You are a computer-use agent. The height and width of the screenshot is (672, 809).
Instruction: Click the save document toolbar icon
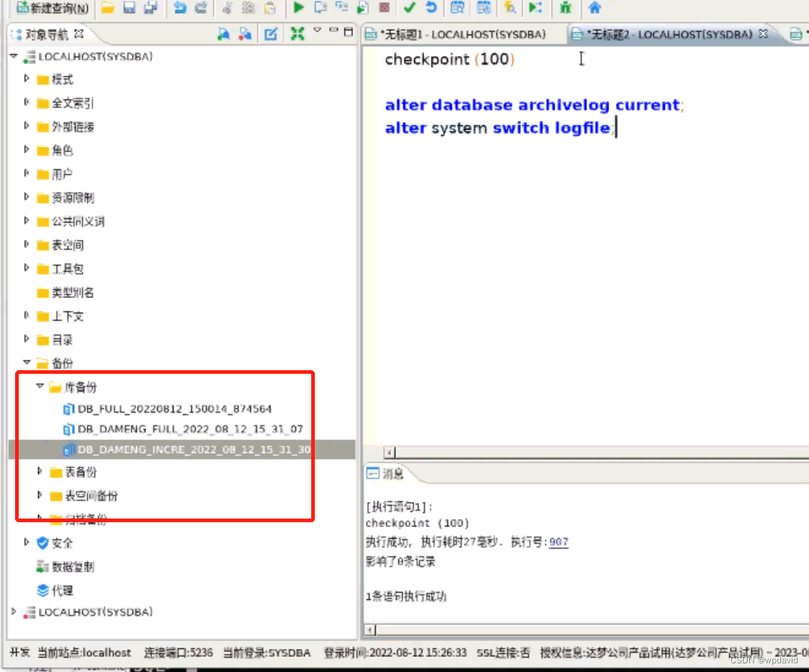click(130, 9)
